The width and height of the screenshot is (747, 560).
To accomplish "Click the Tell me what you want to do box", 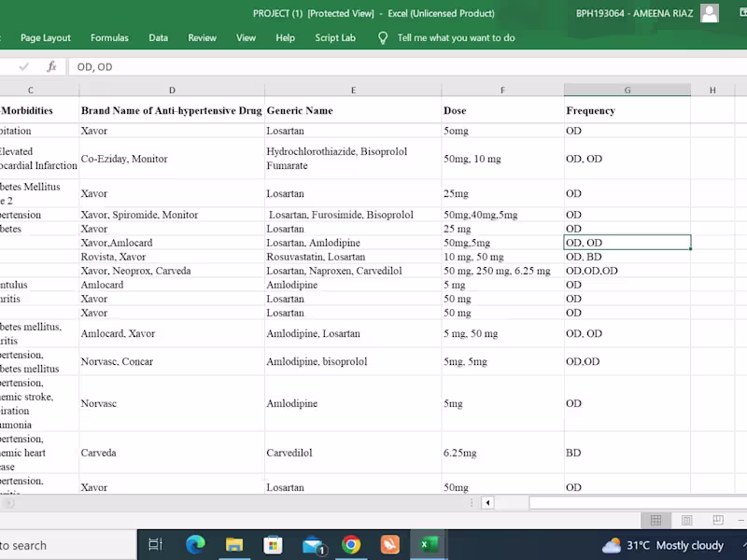I will 456,38.
